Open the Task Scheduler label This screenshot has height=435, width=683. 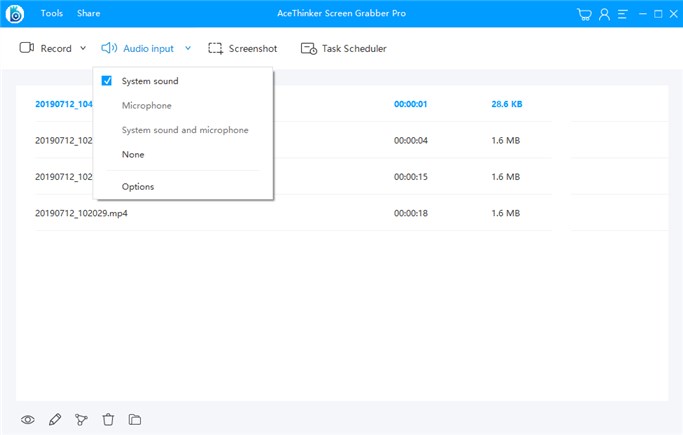pos(354,48)
